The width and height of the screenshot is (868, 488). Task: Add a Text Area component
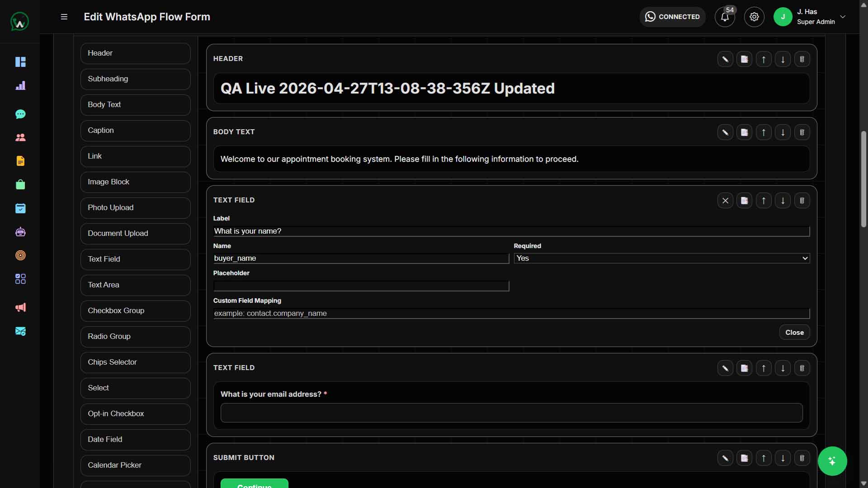point(136,285)
